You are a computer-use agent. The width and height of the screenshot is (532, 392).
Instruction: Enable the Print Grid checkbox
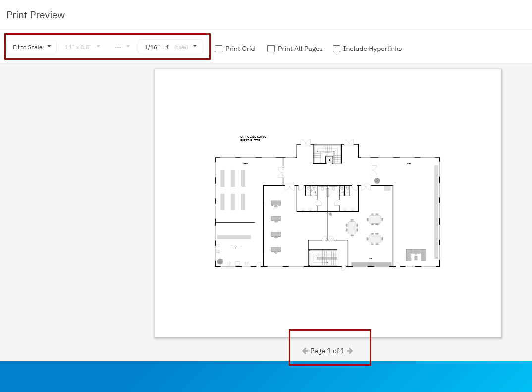219,49
